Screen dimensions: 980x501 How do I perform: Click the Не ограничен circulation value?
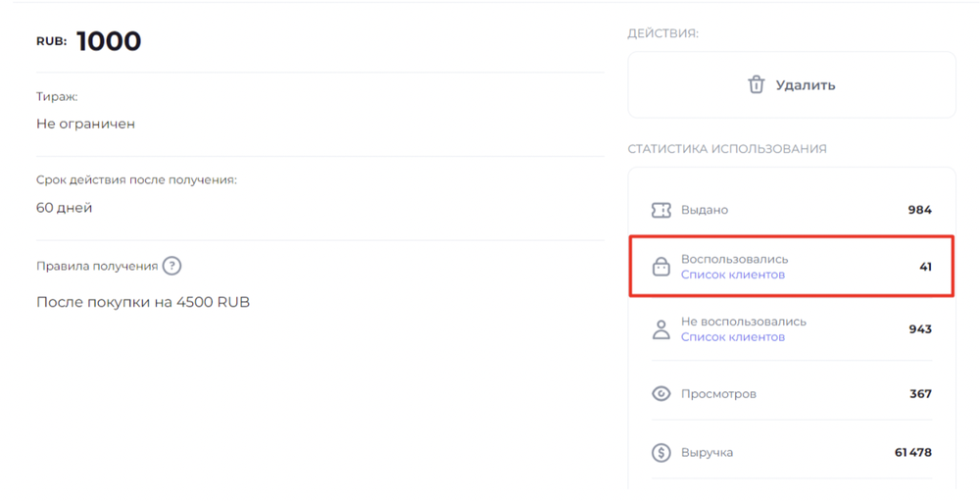tap(85, 124)
